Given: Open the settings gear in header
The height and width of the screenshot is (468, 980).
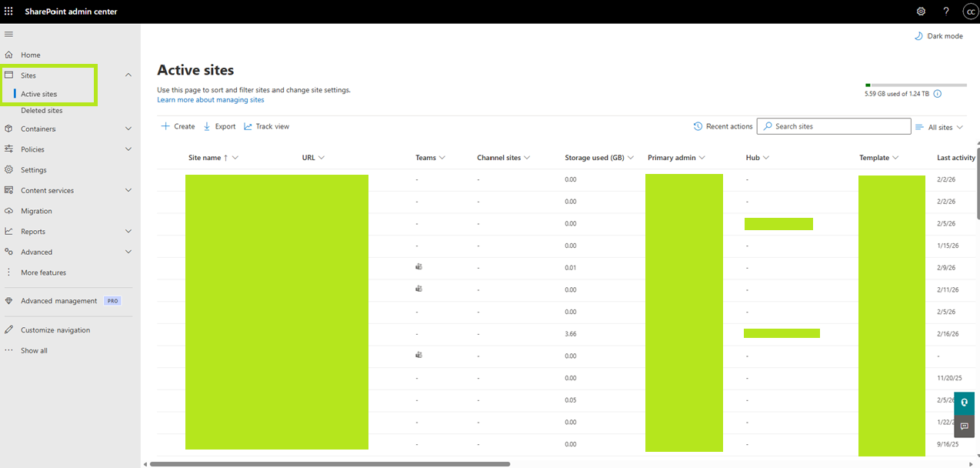Looking at the screenshot, I should (921, 12).
